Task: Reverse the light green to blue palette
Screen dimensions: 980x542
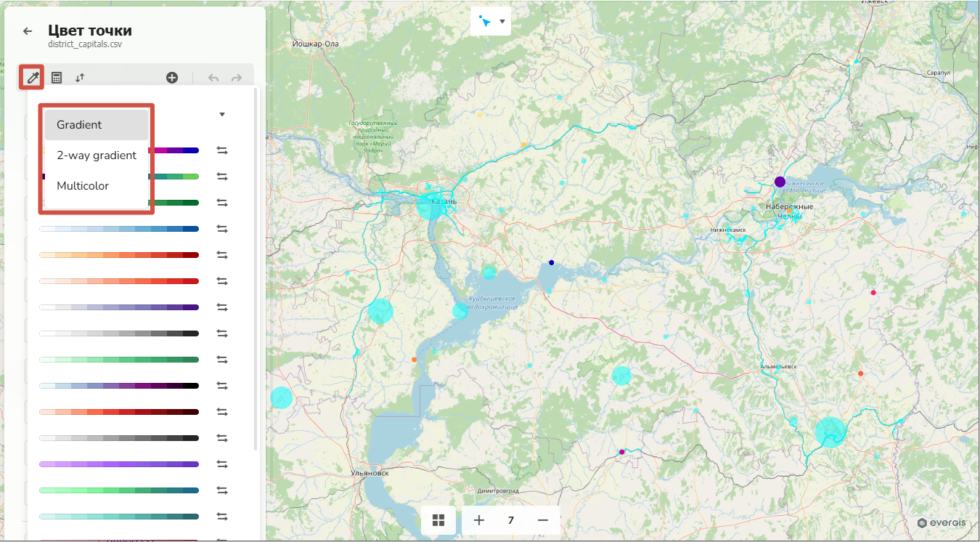Action: coord(222,490)
